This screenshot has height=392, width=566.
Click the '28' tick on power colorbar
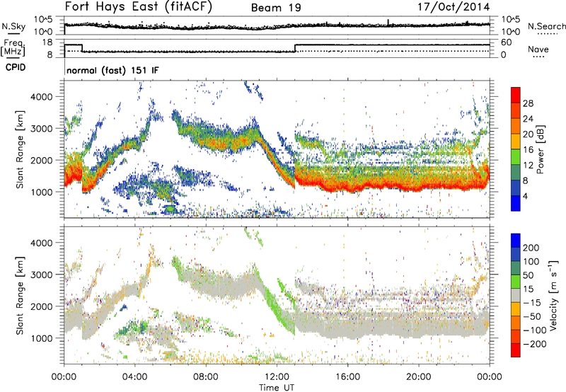(528, 103)
